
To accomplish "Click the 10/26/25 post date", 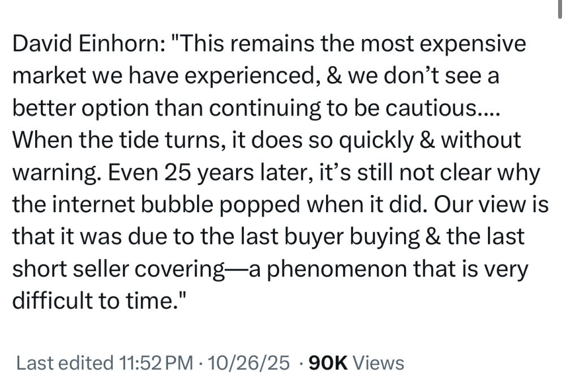I will point(249,363).
